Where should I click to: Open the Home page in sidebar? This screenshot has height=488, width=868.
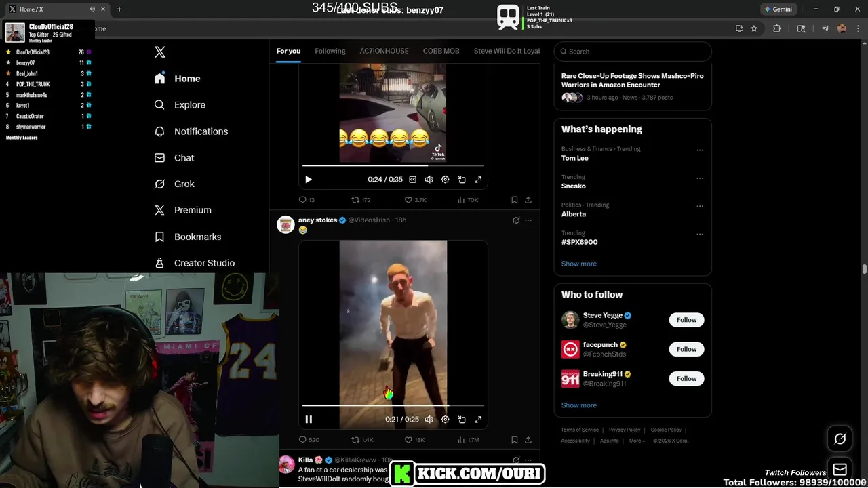178,79
